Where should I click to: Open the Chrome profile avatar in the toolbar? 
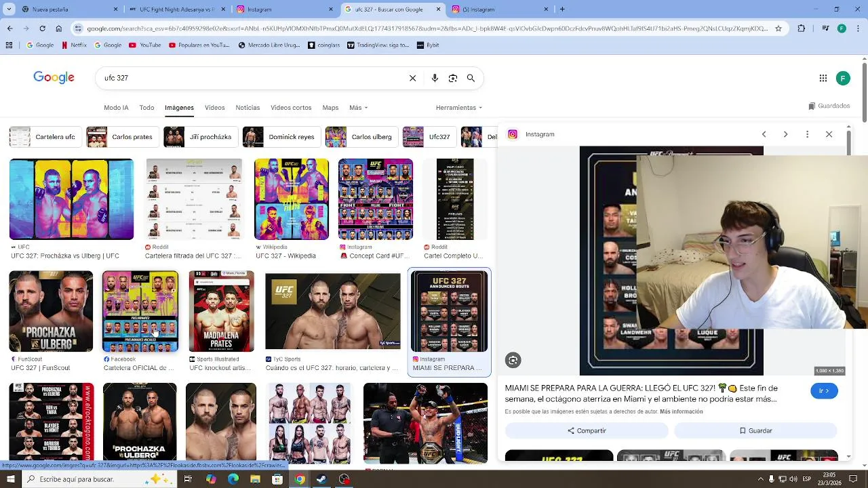click(842, 28)
